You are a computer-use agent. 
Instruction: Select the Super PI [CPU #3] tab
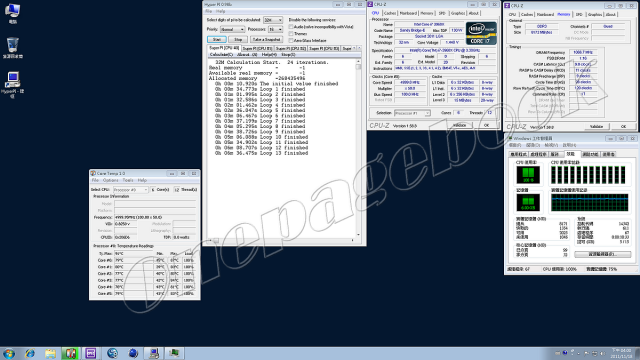coord(324,49)
